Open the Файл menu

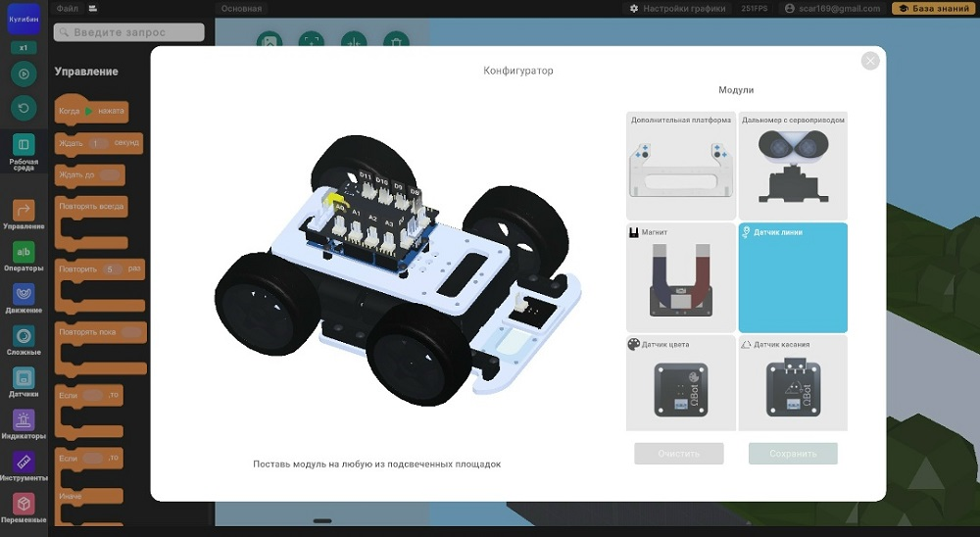point(68,8)
